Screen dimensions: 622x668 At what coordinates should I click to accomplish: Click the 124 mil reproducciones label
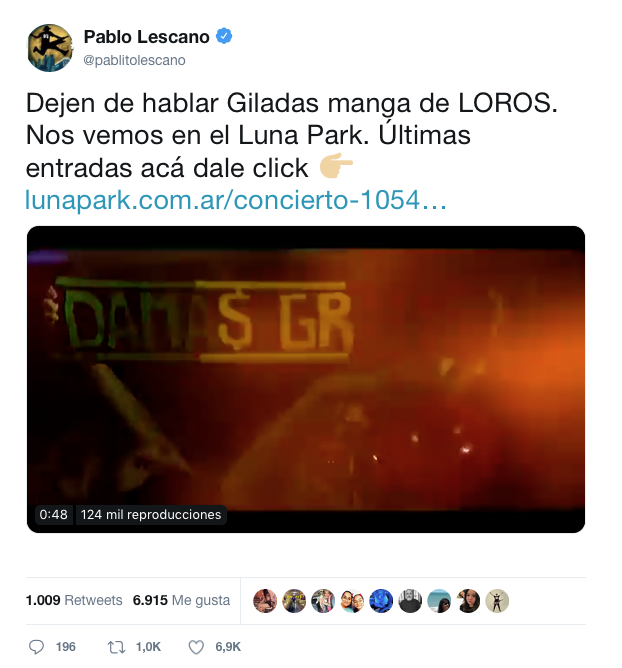(151, 515)
